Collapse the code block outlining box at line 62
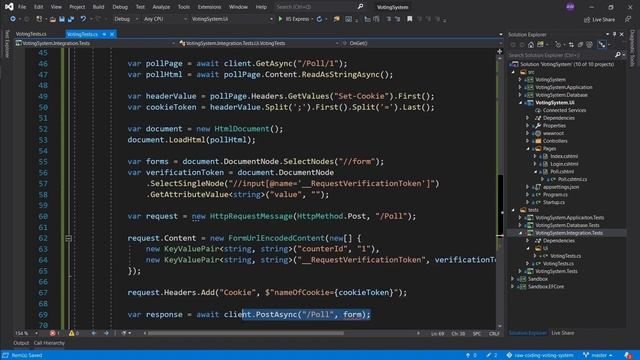The height and width of the screenshot is (360, 640). click(69, 238)
